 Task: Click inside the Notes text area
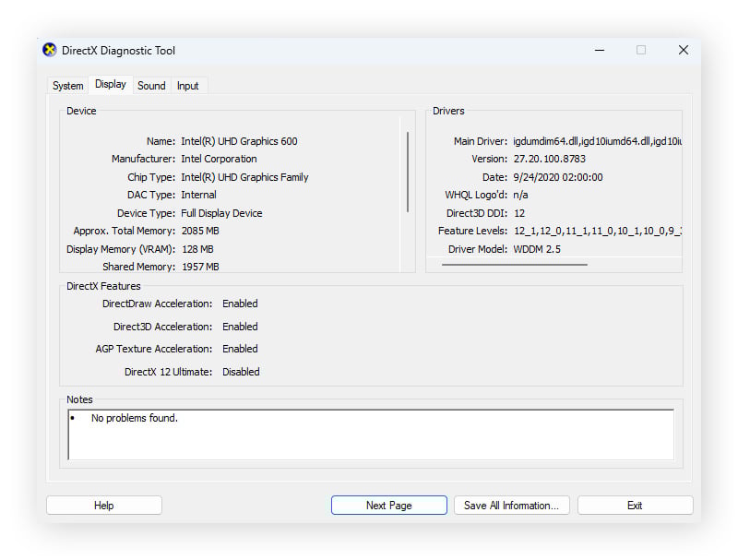(369, 438)
